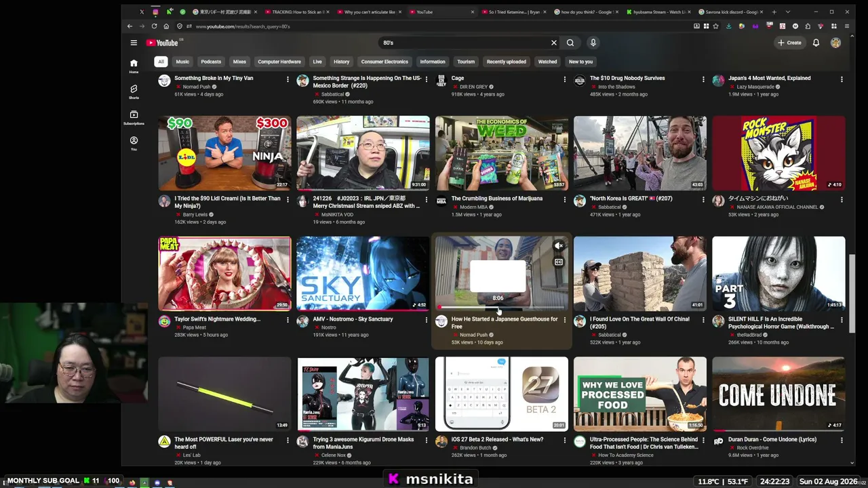Screen dimensions: 868x488
Task: Open Shorts from the YouTube sidebar
Action: coord(134,91)
